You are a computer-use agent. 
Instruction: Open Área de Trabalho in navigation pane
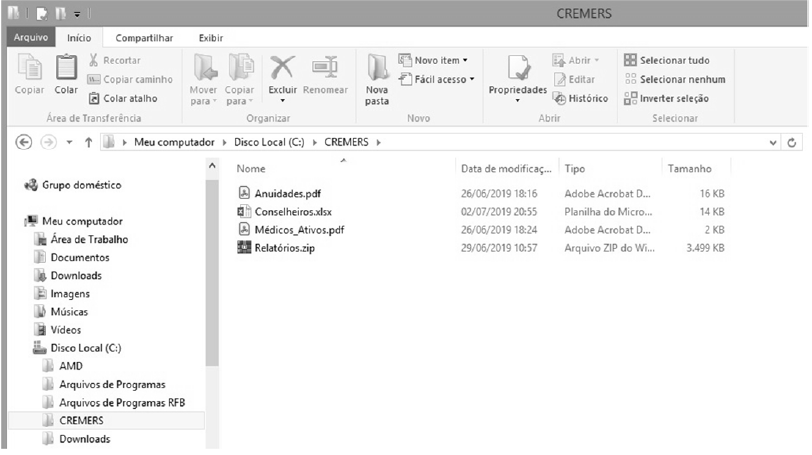pos(81,239)
